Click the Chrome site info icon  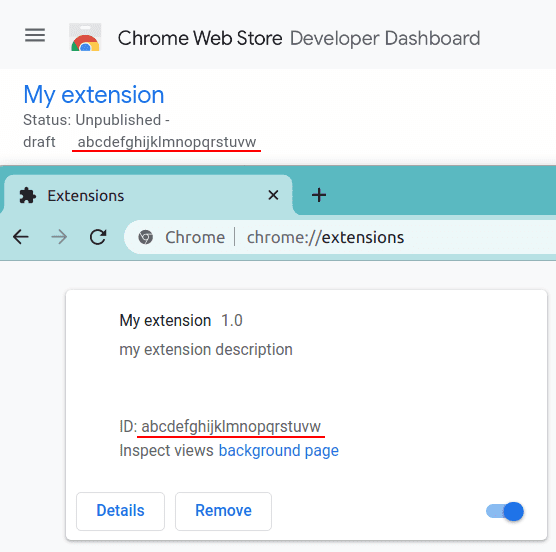(145, 237)
